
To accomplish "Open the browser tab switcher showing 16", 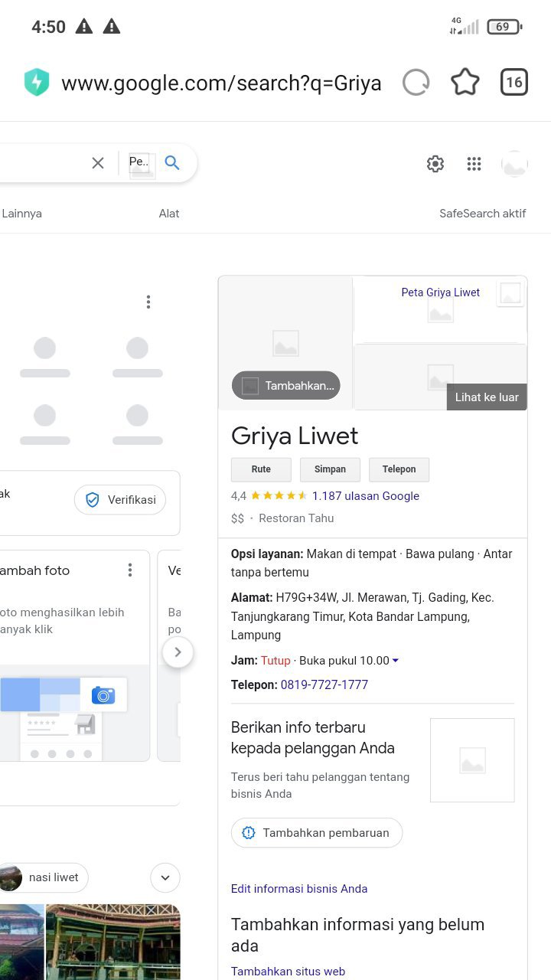I will [x=514, y=83].
